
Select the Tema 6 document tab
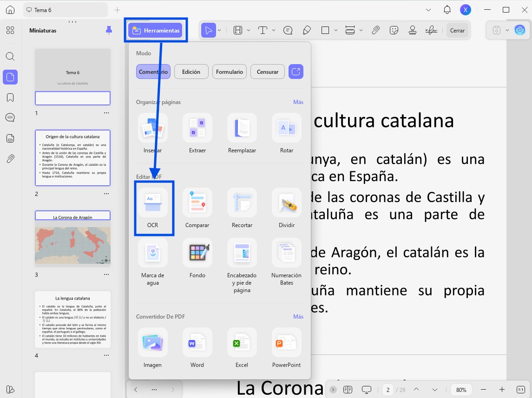click(66, 10)
